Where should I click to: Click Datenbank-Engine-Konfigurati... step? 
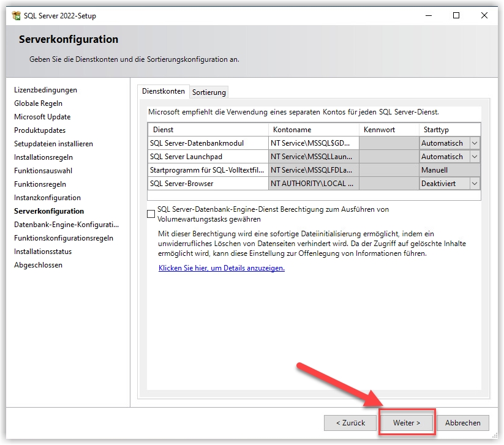tap(67, 225)
